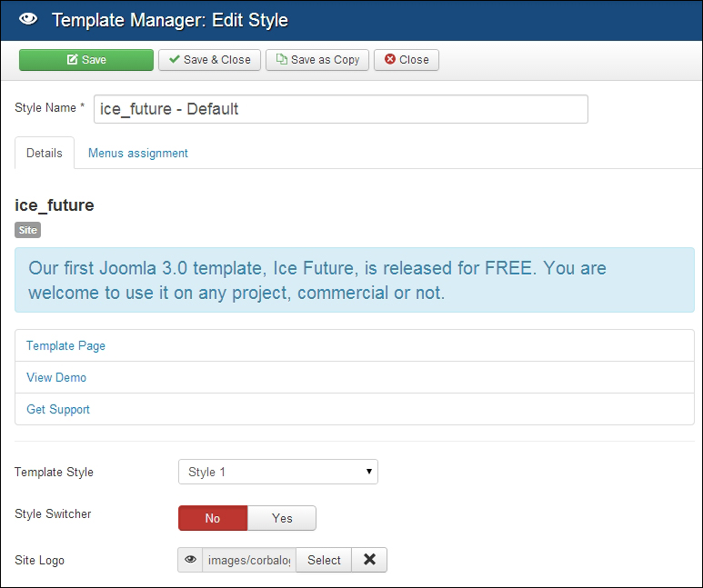Click the Site Logo image path field
This screenshot has width=703, height=588.
click(x=248, y=560)
